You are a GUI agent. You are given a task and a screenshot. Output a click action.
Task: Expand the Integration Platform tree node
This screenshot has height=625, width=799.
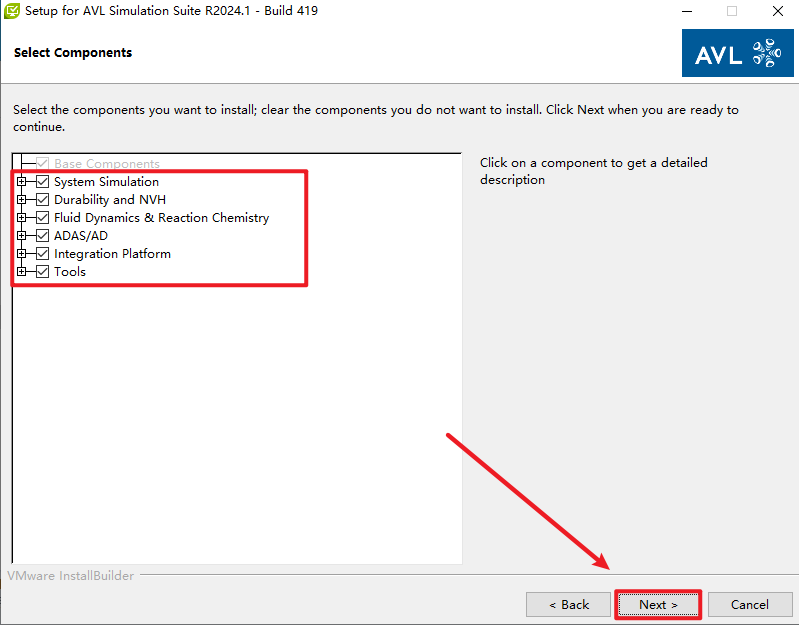(x=22, y=254)
